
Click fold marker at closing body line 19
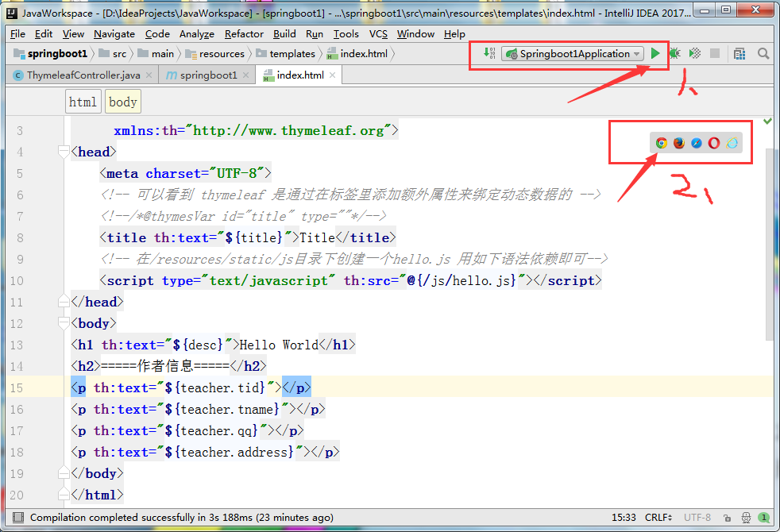pyautogui.click(x=64, y=472)
